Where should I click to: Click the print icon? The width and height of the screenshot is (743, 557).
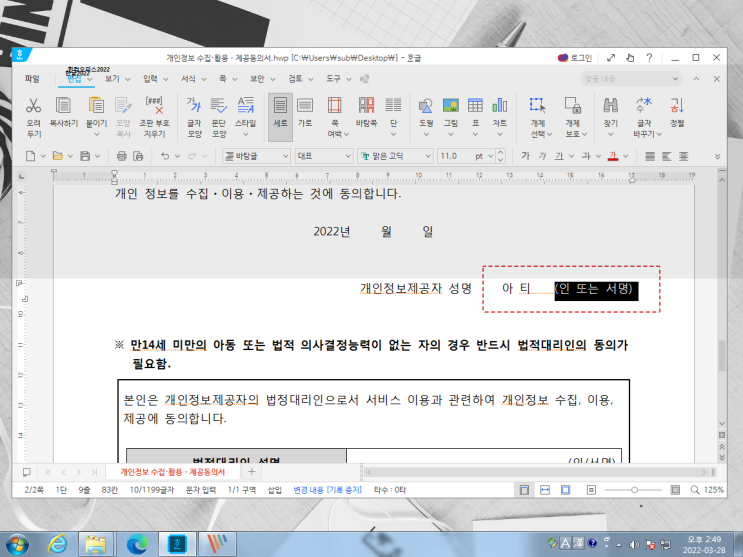[122, 156]
